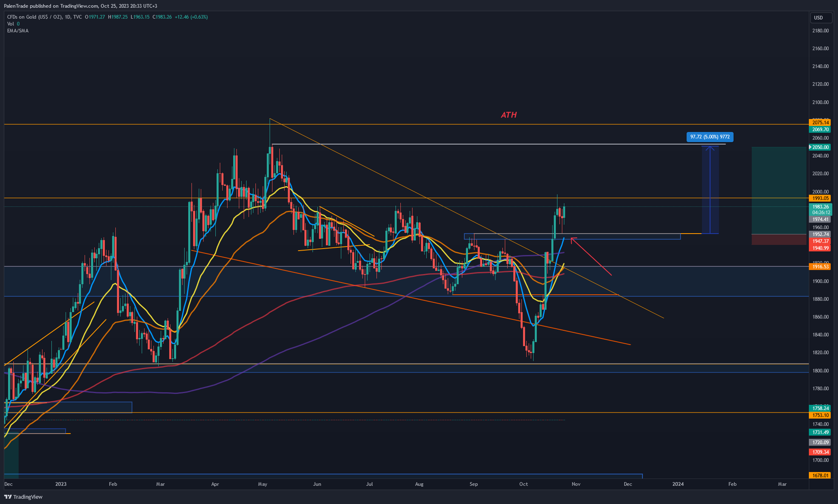Click the high value H1987.25
The width and height of the screenshot is (838, 504).
(x=118, y=17)
